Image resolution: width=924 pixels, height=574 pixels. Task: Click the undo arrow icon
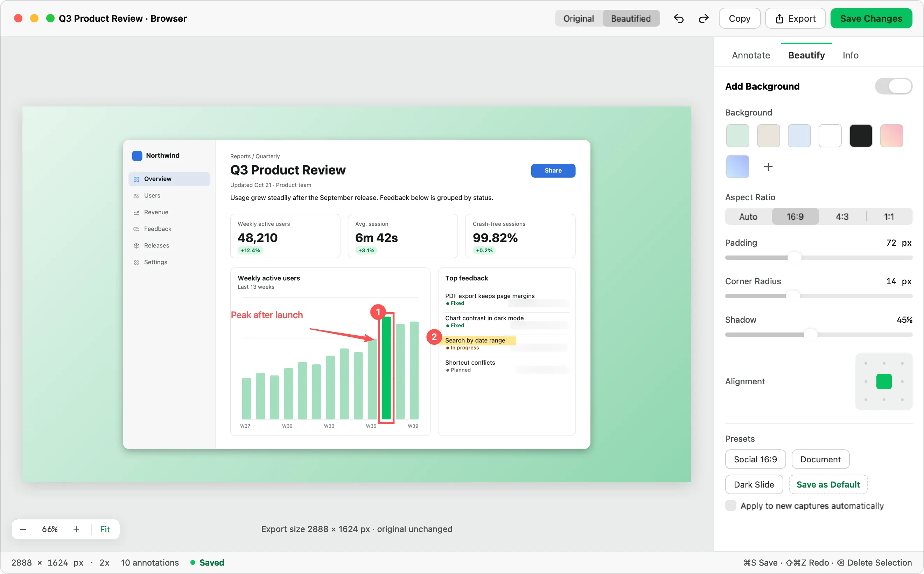click(x=678, y=19)
